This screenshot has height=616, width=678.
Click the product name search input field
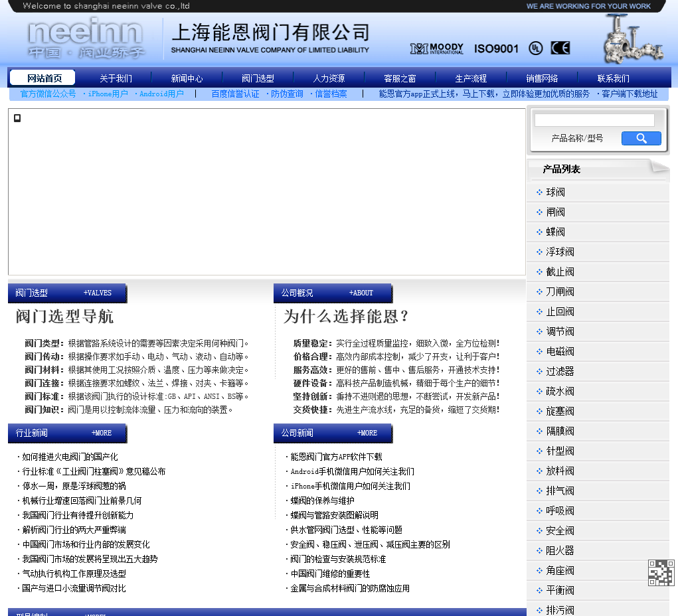[594, 120]
